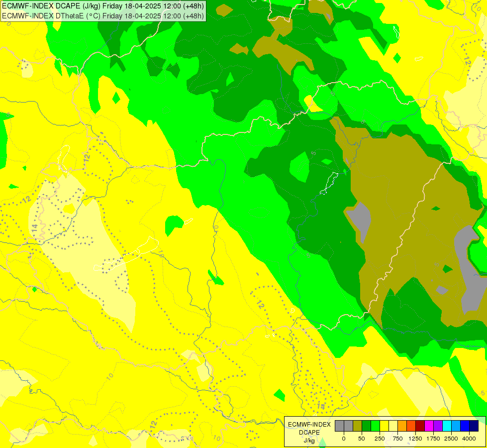Click the olive legend swatch

(x=358, y=426)
